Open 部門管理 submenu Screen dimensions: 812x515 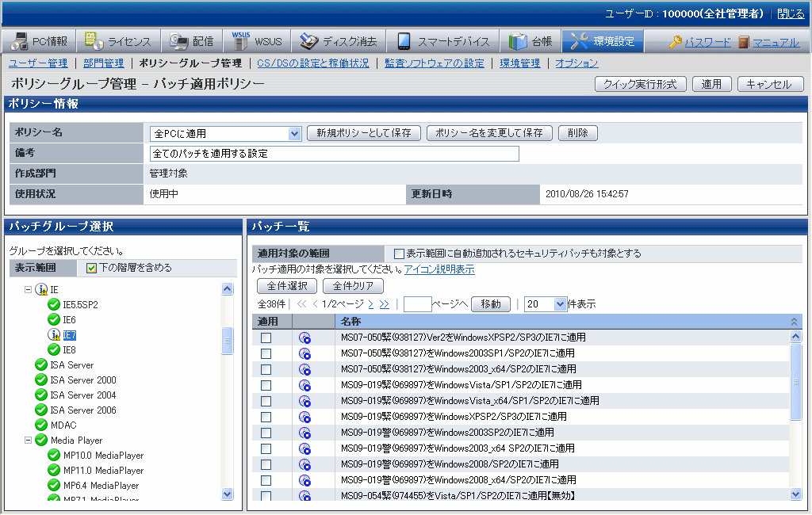104,63
